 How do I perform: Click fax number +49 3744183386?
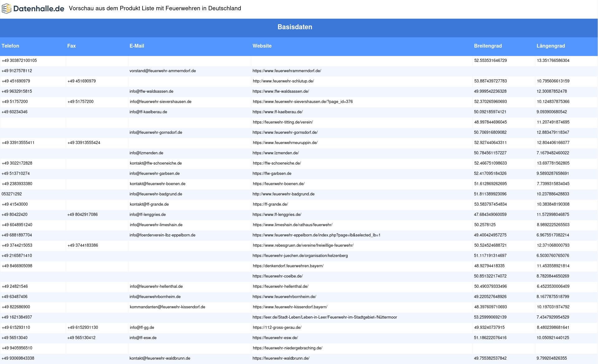click(83, 245)
